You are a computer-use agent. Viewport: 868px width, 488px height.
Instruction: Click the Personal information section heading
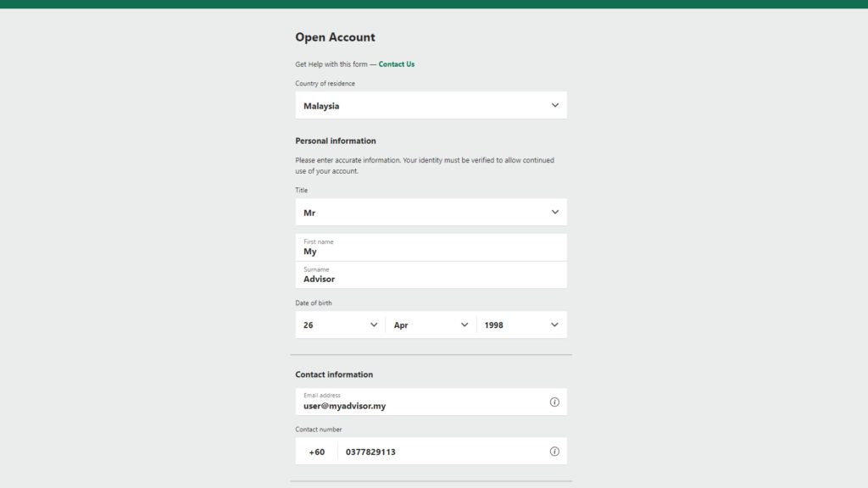(x=336, y=141)
